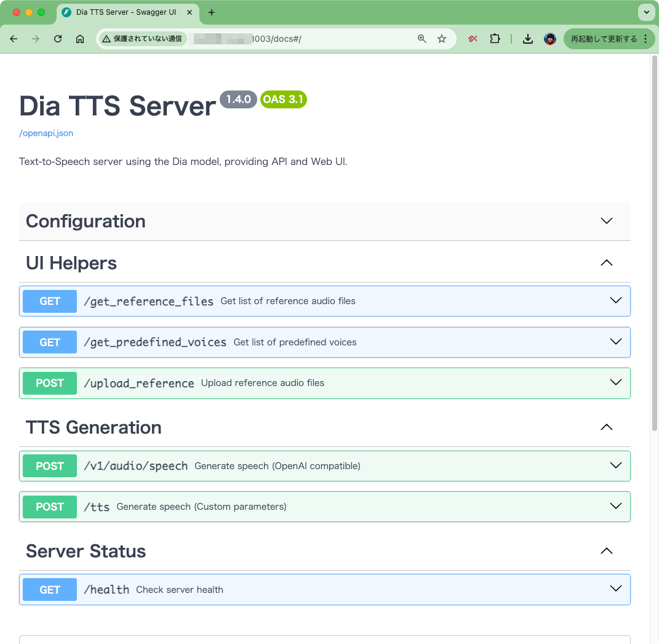Click the profile avatar in the toolbar

pos(549,39)
